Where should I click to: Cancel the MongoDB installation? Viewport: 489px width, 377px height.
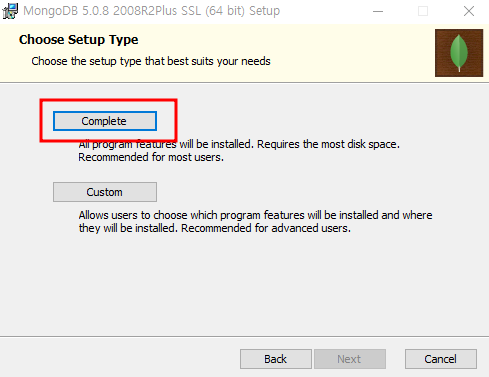441,359
